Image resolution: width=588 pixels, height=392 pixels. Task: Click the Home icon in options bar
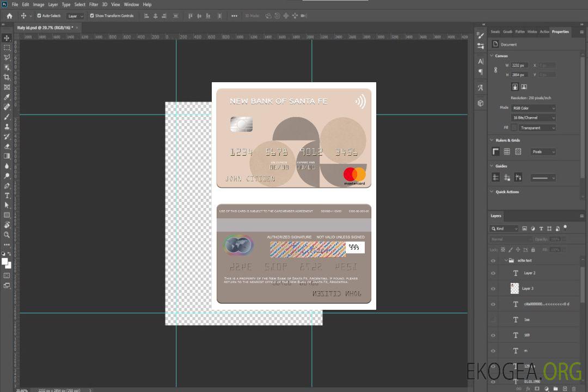tap(9, 16)
